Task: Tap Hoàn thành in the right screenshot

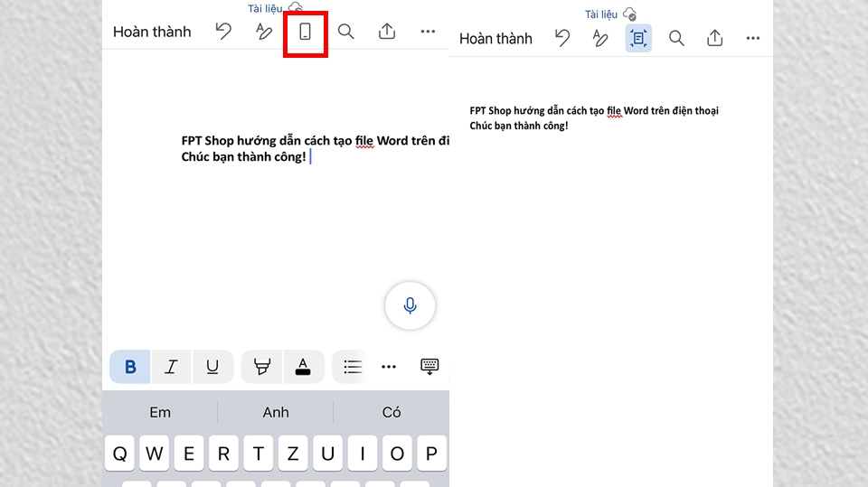Action: point(495,39)
